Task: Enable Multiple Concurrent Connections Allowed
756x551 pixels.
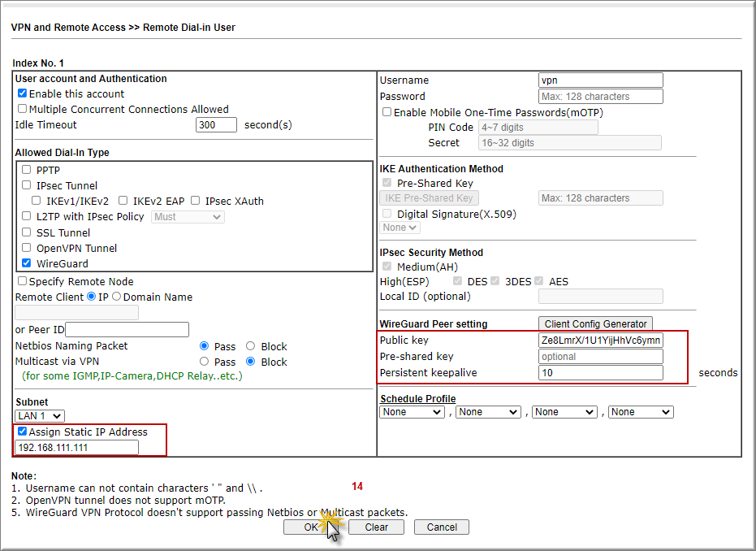Action: click(23, 109)
